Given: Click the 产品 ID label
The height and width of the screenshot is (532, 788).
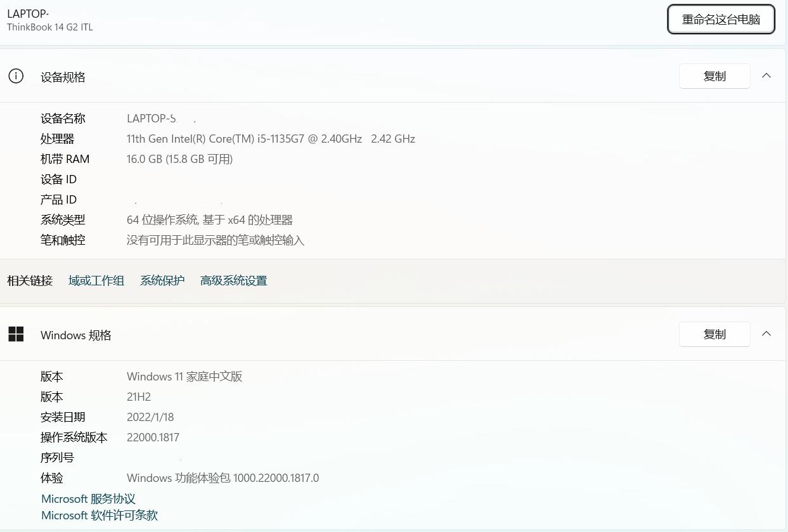Looking at the screenshot, I should pos(58,200).
